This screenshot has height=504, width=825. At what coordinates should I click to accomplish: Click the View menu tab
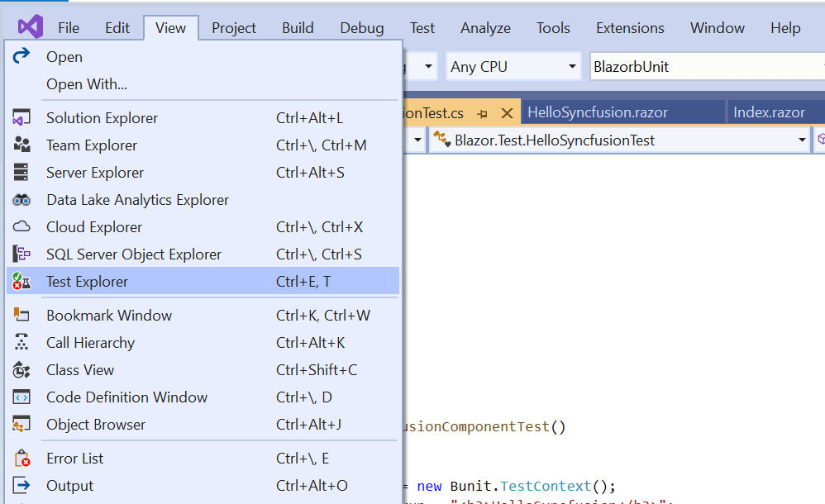pyautogui.click(x=170, y=28)
